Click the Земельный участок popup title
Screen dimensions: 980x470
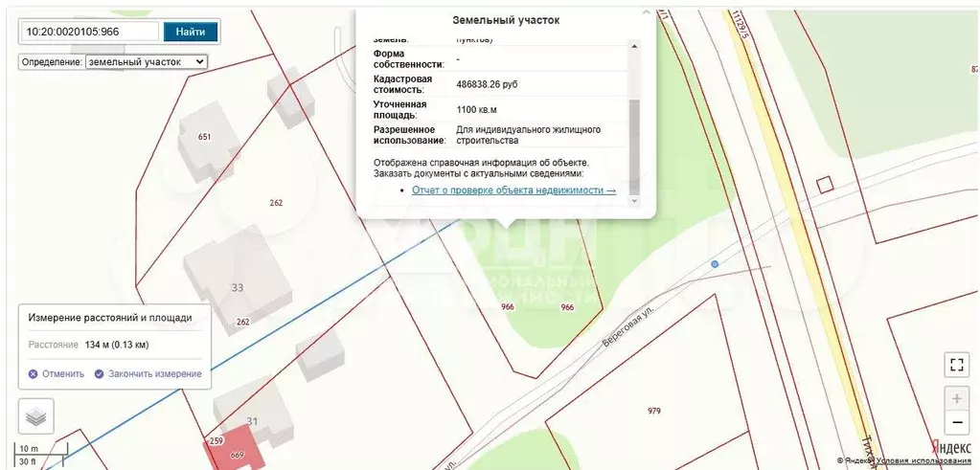pos(506,20)
